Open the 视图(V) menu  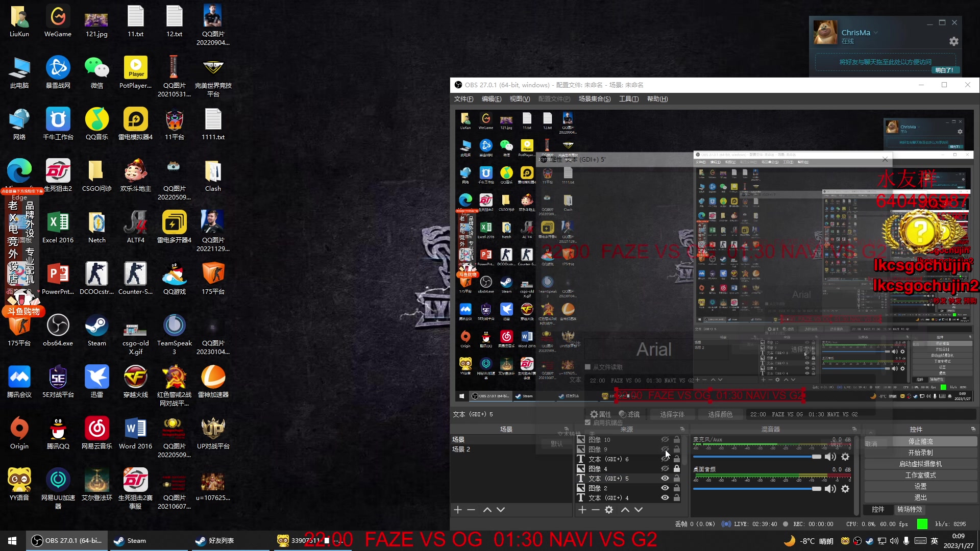(520, 99)
